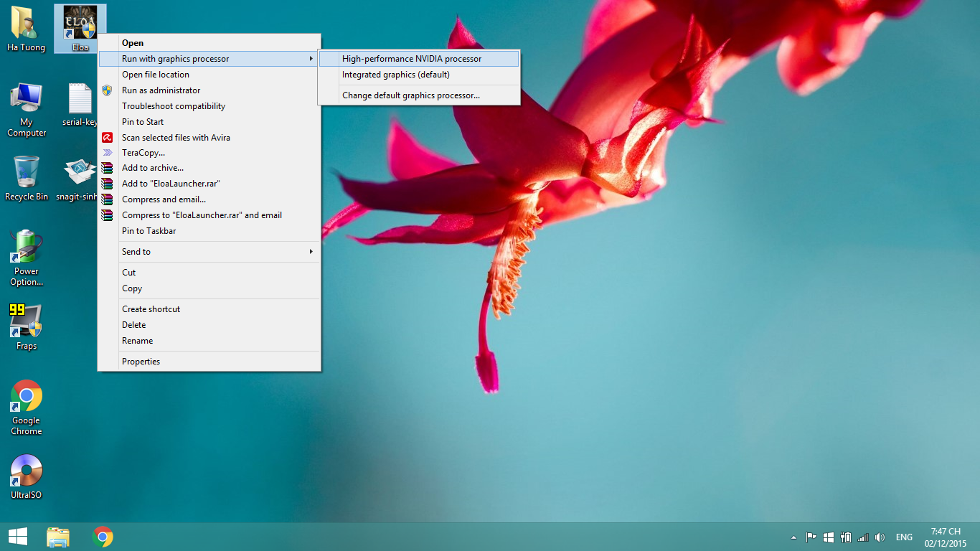Open File Explorer from taskbar

pos(58,537)
